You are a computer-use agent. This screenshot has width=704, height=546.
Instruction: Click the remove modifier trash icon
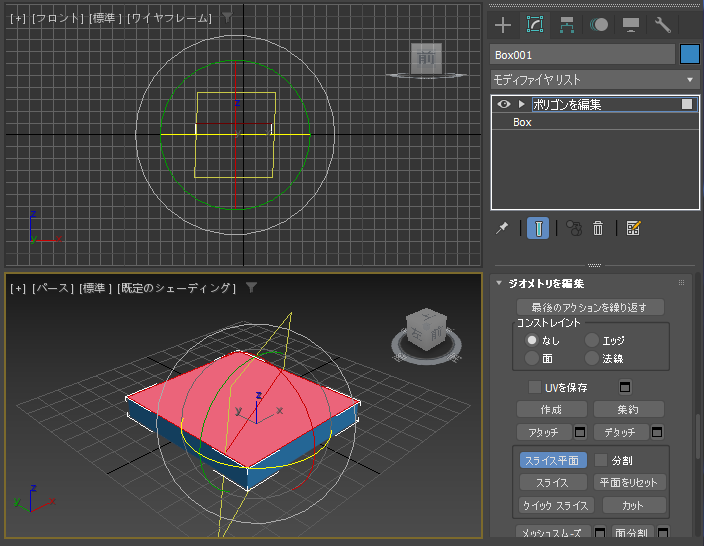[598, 228]
